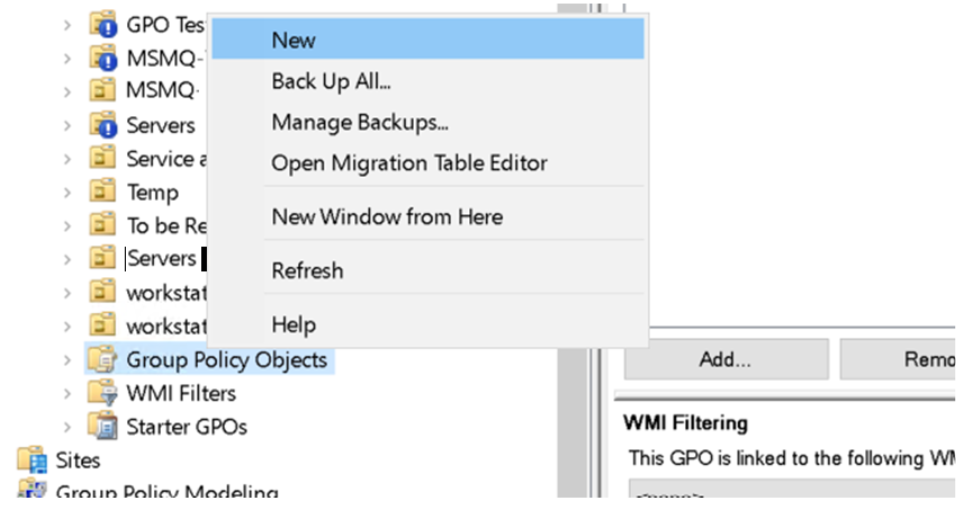The height and width of the screenshot is (531, 958).
Task: Select the WMI Filters tree item
Action: pyautogui.click(x=181, y=393)
